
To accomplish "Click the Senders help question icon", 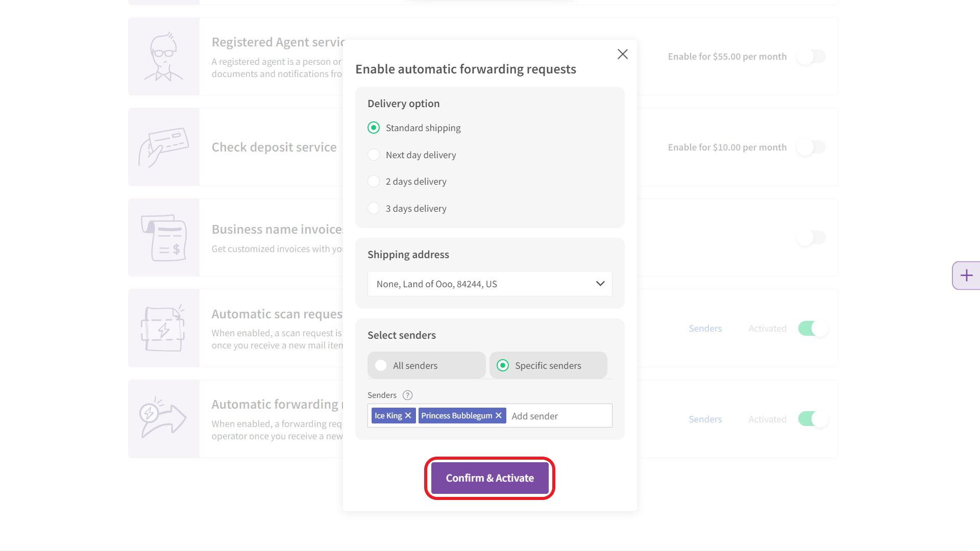I will click(407, 395).
